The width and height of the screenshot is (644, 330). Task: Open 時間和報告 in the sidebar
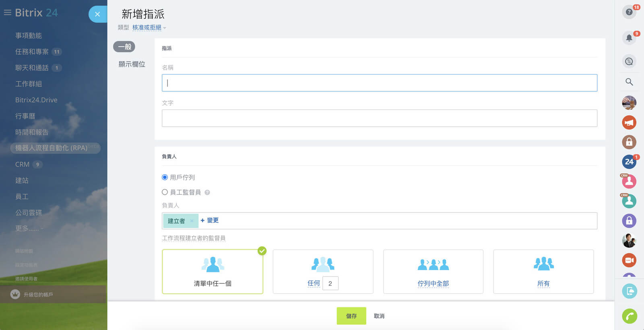(32, 132)
